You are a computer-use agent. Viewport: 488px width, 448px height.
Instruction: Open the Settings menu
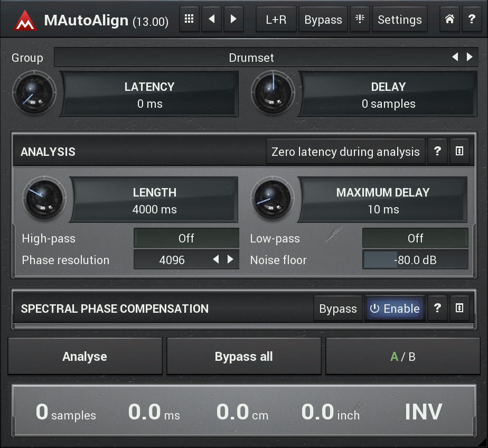point(400,20)
